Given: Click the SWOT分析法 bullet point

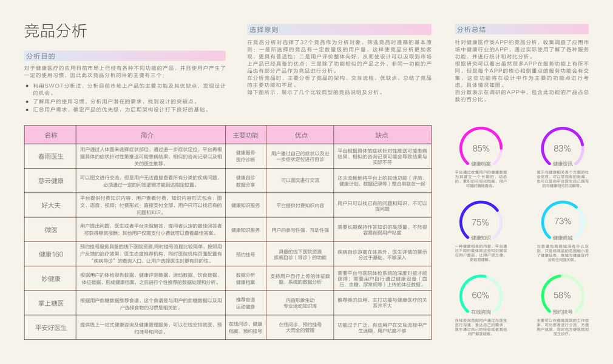Looking at the screenshot, I should [x=126, y=89].
